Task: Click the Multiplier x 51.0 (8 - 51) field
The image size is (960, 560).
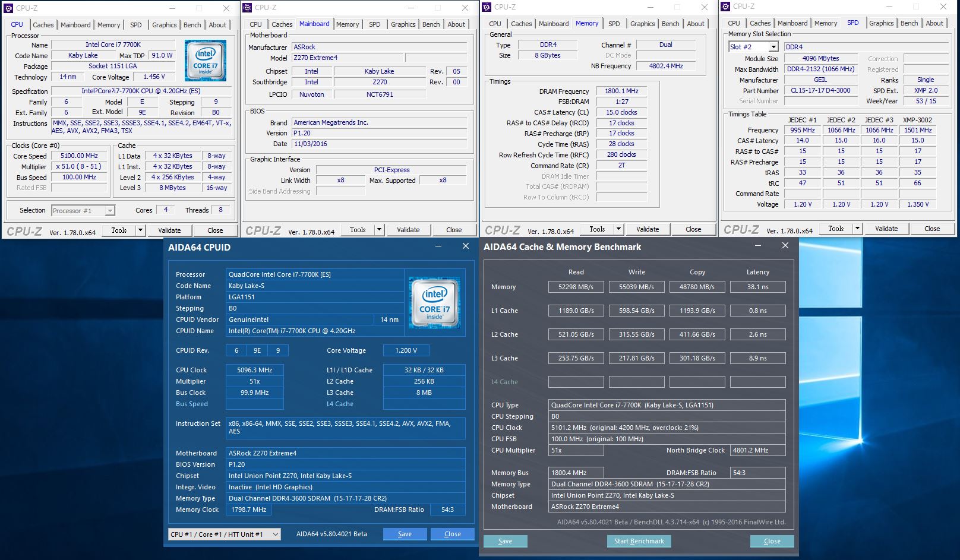Action: pyautogui.click(x=79, y=167)
